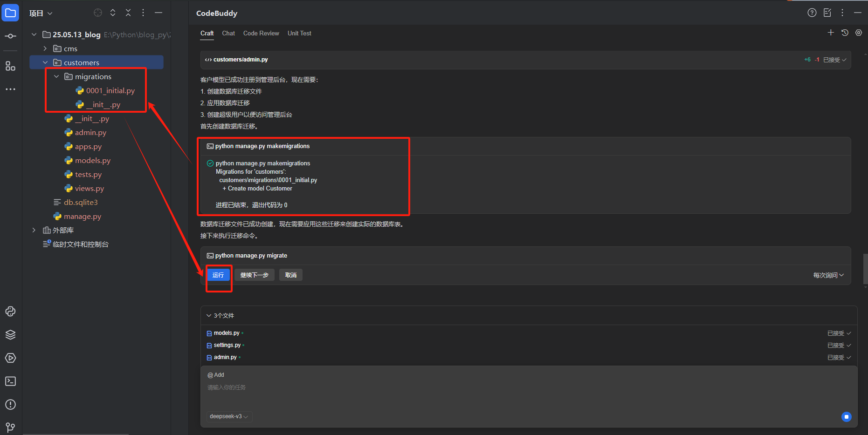Open the deepseek-v3 model dropdown
868x435 pixels.
click(x=229, y=416)
